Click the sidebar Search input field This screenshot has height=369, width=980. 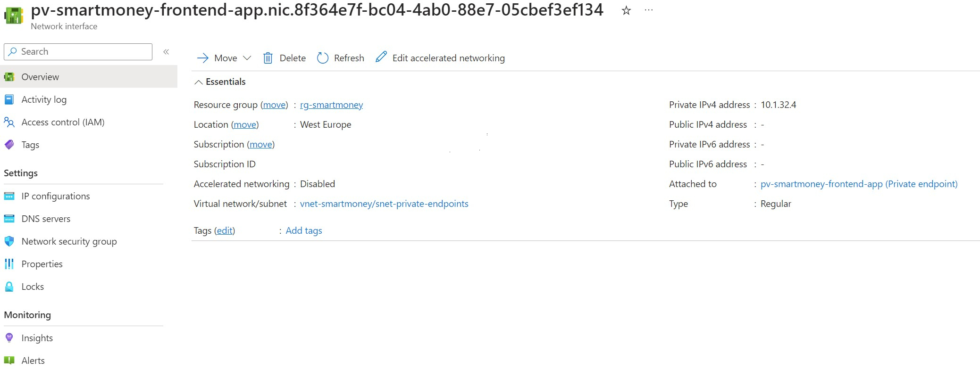78,52
